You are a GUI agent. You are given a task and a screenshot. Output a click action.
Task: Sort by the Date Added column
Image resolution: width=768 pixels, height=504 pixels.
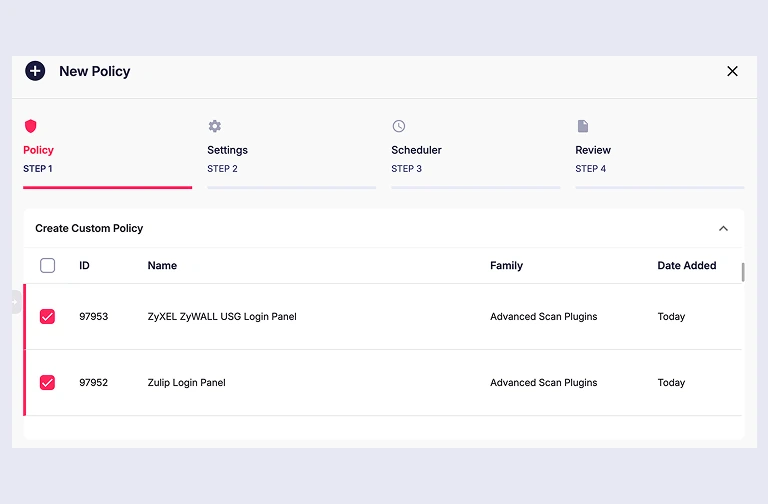[687, 265]
